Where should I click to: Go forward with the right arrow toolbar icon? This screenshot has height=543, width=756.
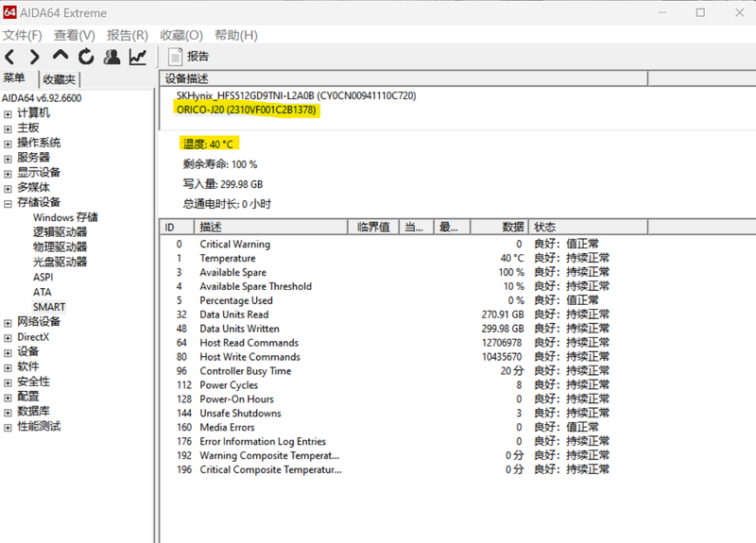click(x=34, y=57)
